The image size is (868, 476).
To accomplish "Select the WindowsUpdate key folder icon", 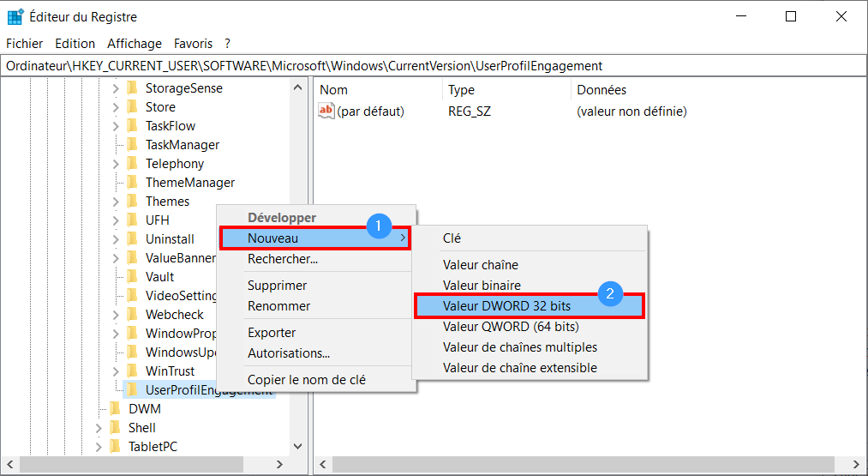I will point(132,352).
